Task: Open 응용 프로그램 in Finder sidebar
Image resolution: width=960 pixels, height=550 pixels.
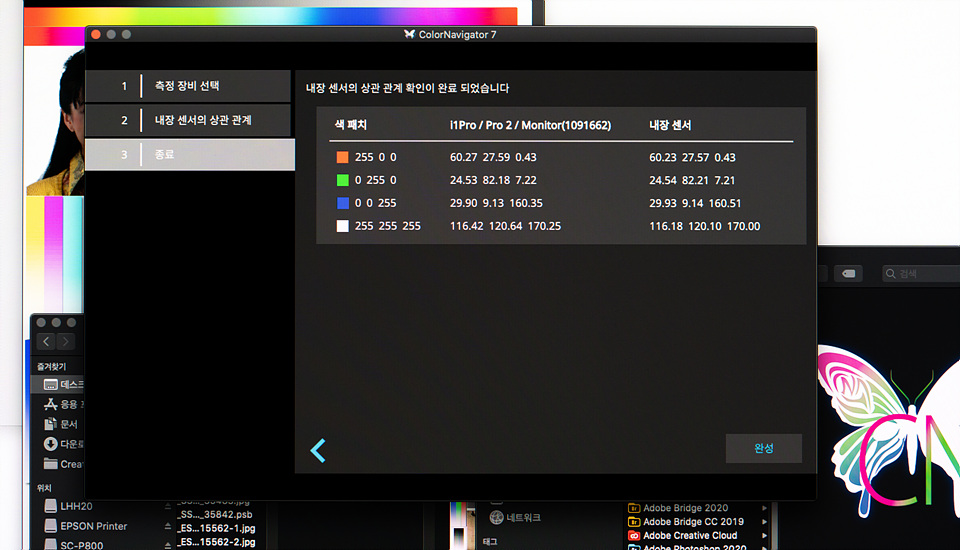Action: click(64, 404)
